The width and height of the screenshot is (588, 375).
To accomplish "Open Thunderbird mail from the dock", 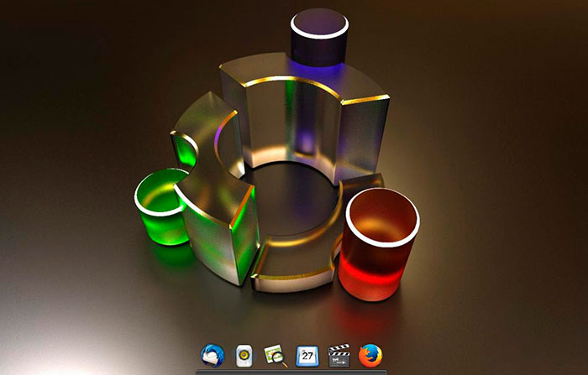I will point(213,356).
